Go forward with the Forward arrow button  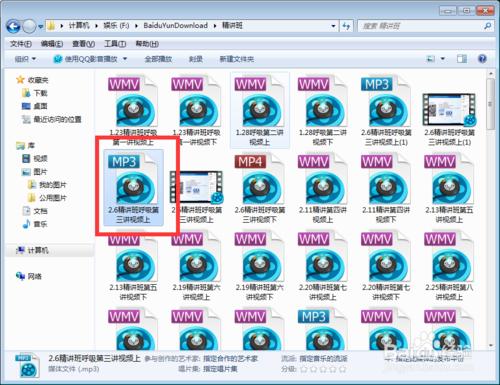(x=29, y=26)
